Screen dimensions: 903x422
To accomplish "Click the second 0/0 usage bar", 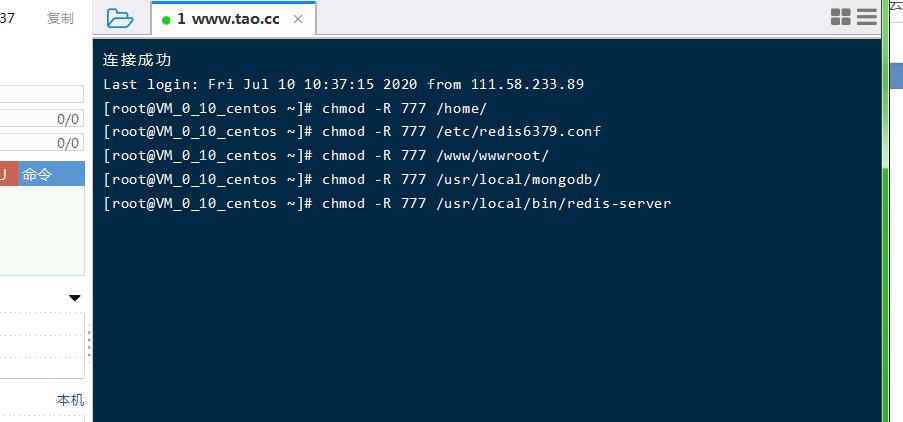I will 42,143.
